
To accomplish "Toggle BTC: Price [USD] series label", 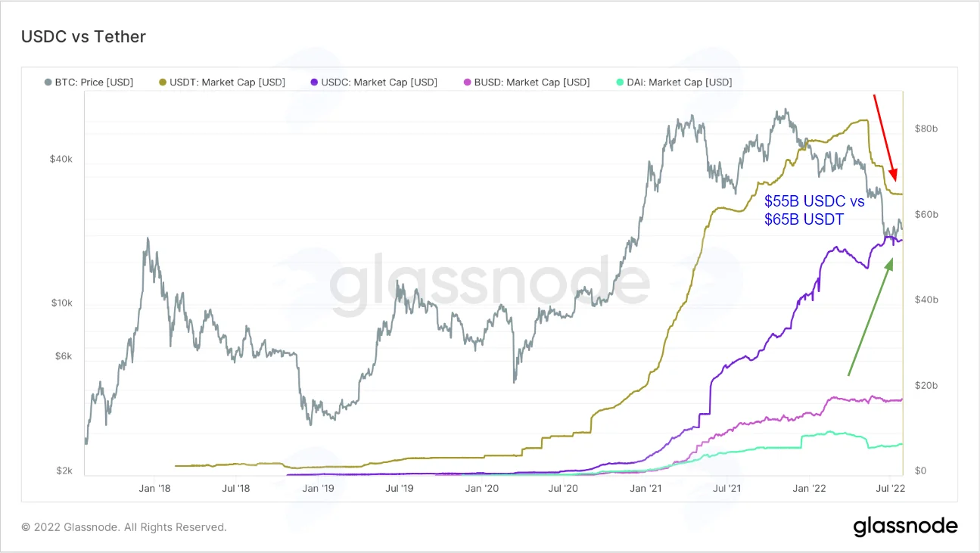I will click(94, 82).
